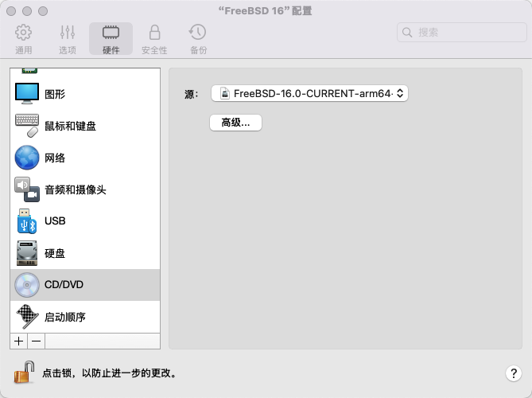
Task: Select the 硬件 hardware tab
Action: click(111, 39)
